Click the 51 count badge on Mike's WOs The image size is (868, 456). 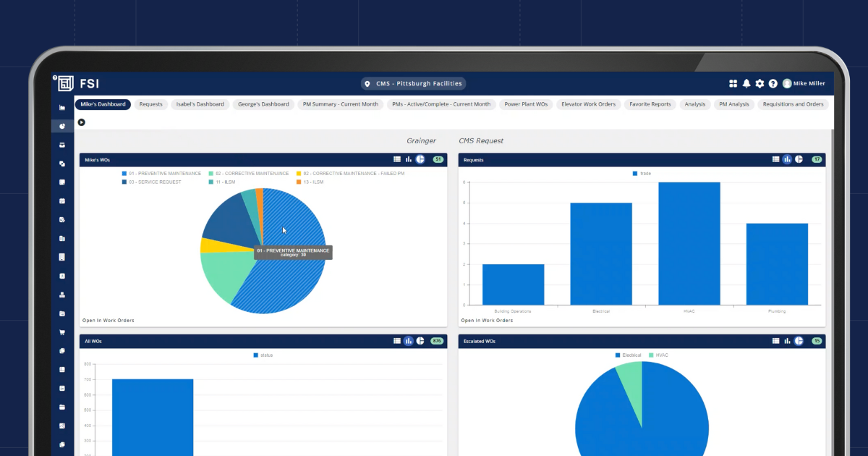[438, 159]
